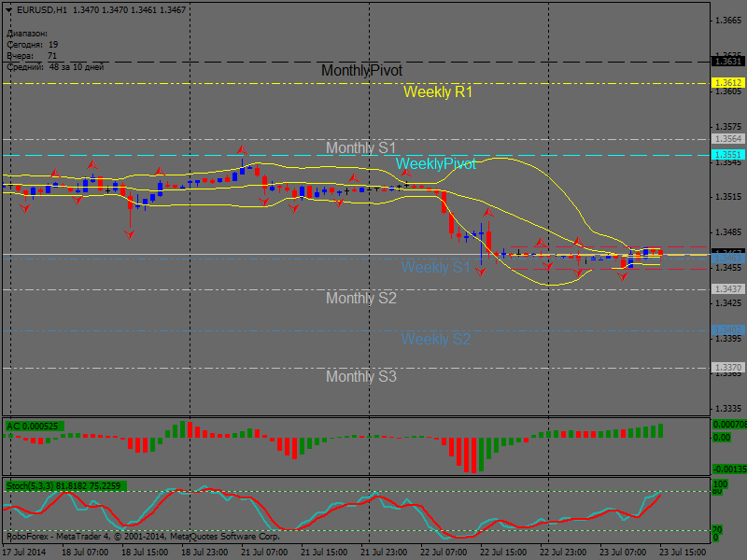This screenshot has height=560, width=747.
Task: Click the 1.3437 price tag on scale
Action: (x=727, y=289)
